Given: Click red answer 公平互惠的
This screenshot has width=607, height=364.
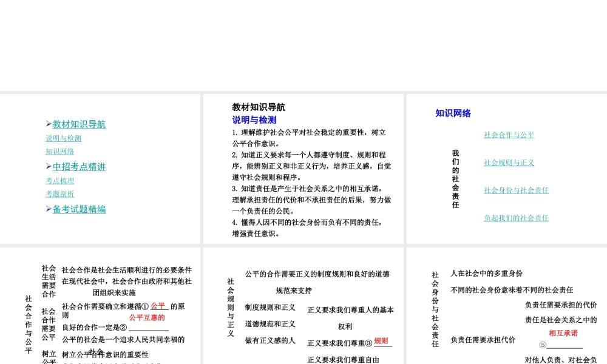Looking at the screenshot, I should pyautogui.click(x=147, y=317).
